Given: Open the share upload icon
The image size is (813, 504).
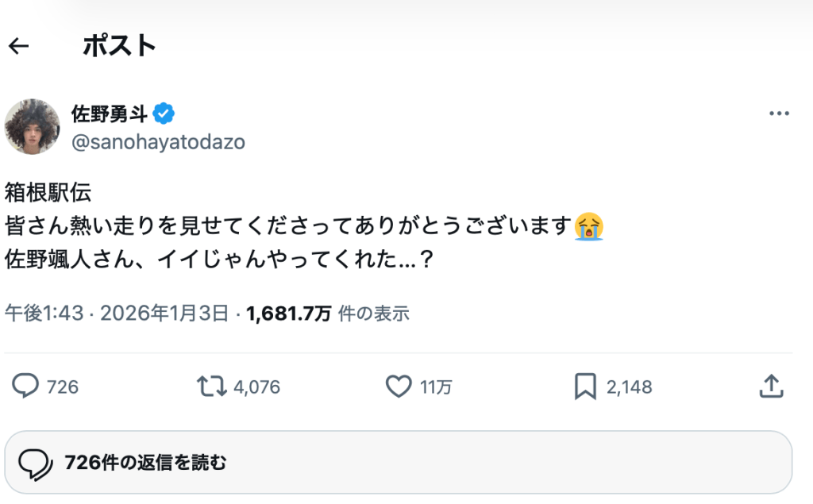Looking at the screenshot, I should pos(771,387).
